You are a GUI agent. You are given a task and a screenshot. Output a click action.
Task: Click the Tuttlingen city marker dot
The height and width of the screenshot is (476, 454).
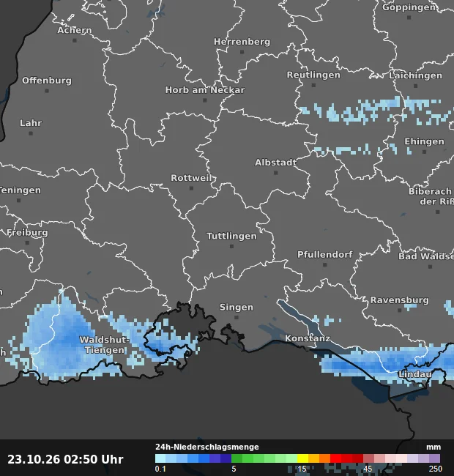(231, 247)
